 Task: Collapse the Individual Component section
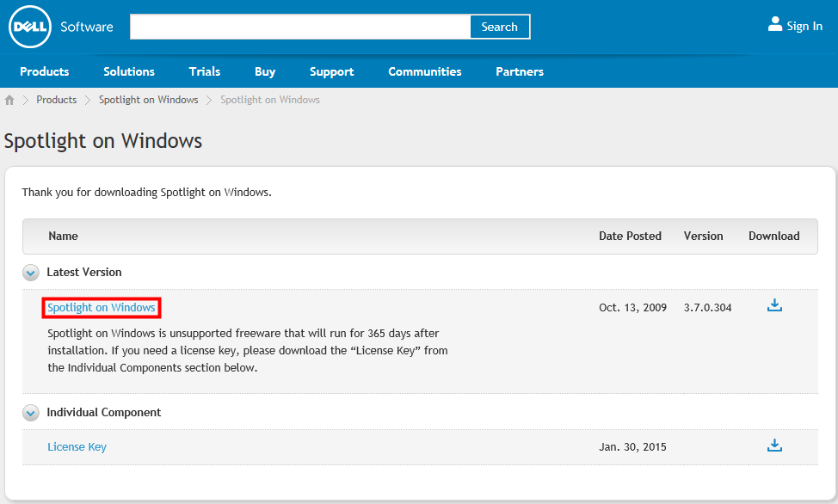[31, 413]
